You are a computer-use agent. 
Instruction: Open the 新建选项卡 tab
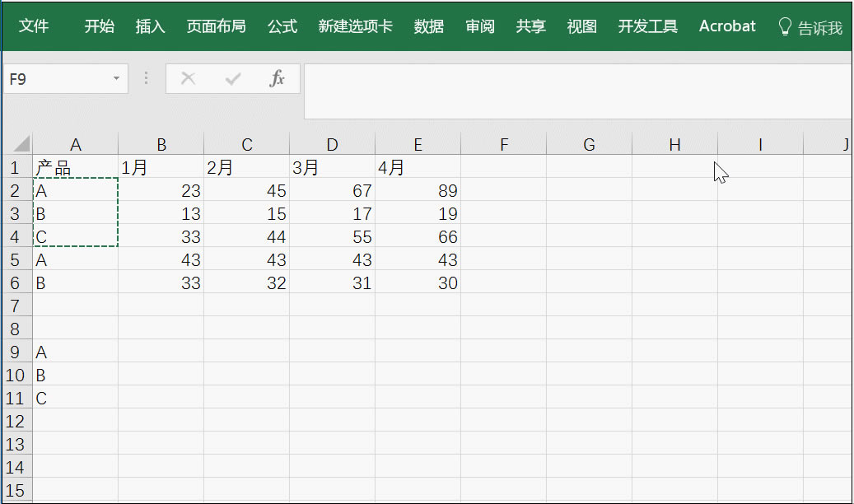[355, 26]
